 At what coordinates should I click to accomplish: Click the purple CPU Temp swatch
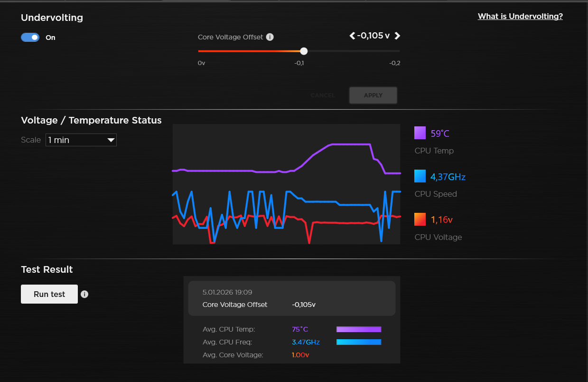[x=420, y=133]
